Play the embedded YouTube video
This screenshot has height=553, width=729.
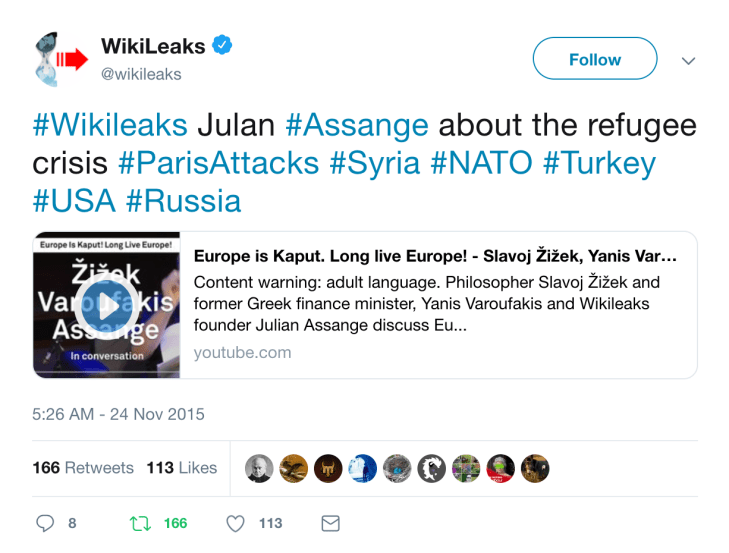point(105,305)
